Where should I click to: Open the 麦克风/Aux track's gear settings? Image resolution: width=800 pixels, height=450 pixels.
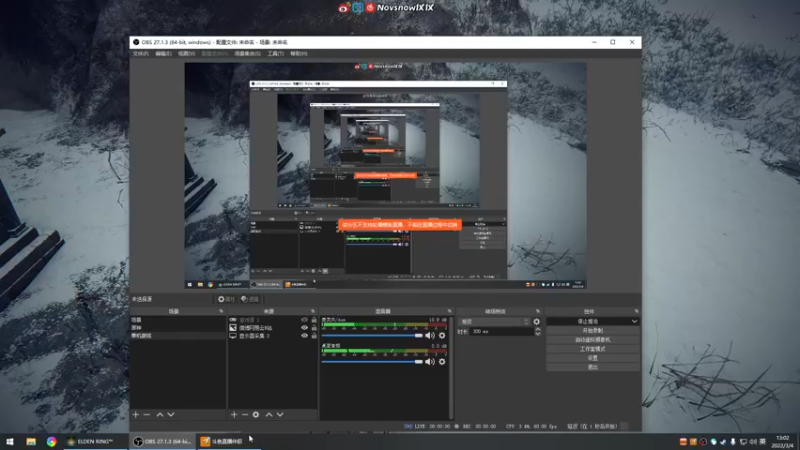tap(442, 336)
